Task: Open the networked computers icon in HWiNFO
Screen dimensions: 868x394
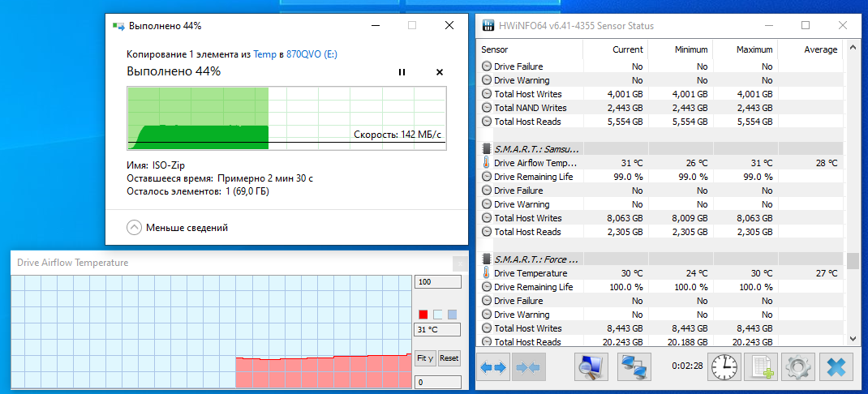Action: [634, 367]
